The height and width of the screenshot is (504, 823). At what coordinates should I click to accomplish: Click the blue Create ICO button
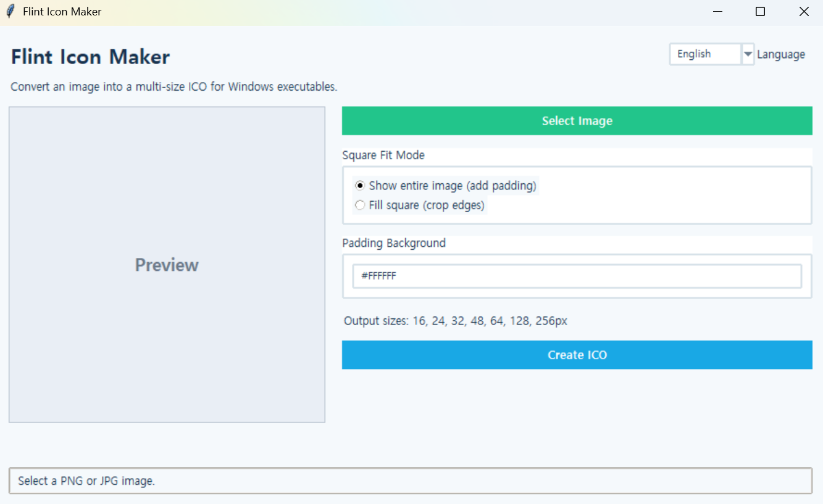tap(577, 355)
